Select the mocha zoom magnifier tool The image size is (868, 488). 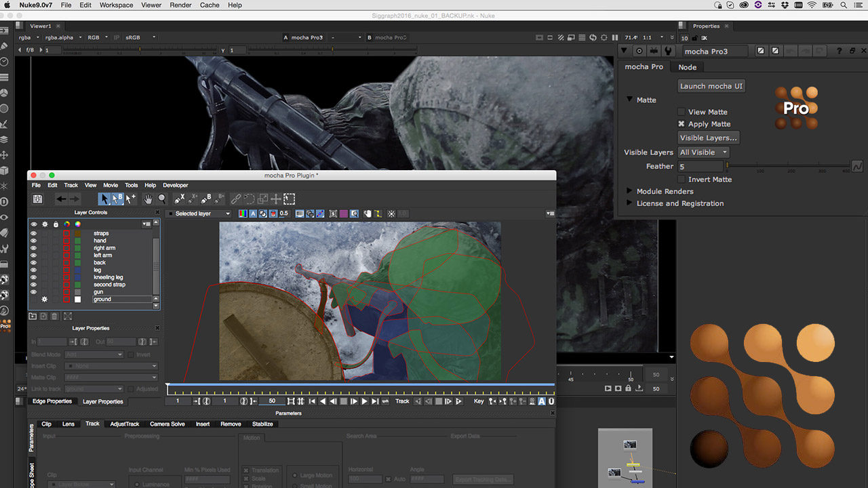coord(162,199)
